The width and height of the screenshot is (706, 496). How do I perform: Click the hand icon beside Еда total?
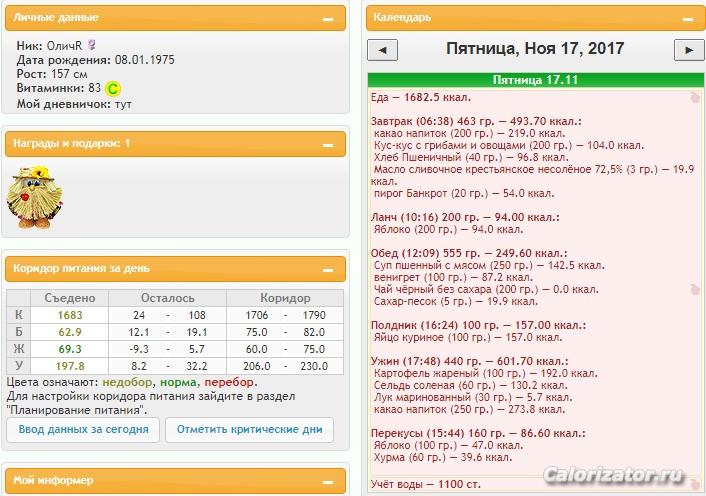coord(693,97)
